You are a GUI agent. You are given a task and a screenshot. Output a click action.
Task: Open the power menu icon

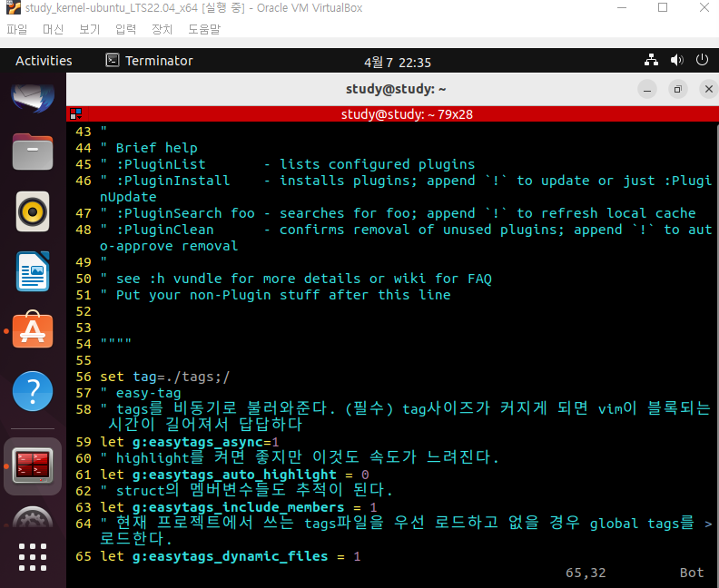click(702, 60)
